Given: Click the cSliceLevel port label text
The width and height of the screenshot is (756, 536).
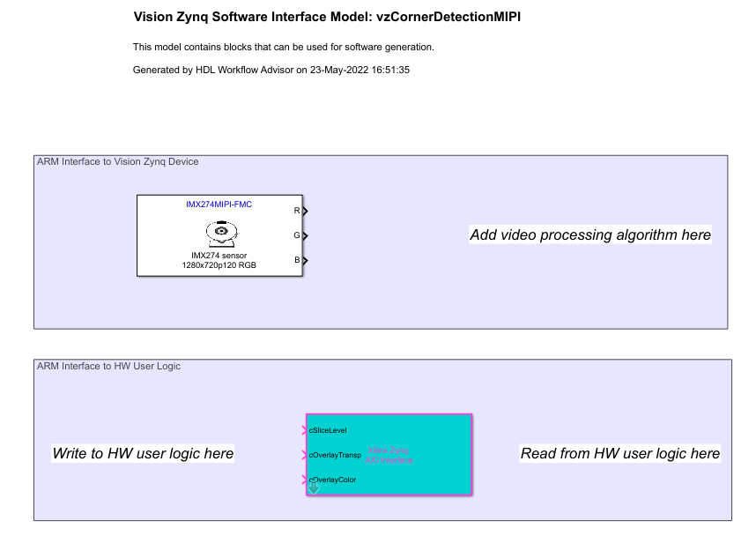Looking at the screenshot, I should point(329,430).
